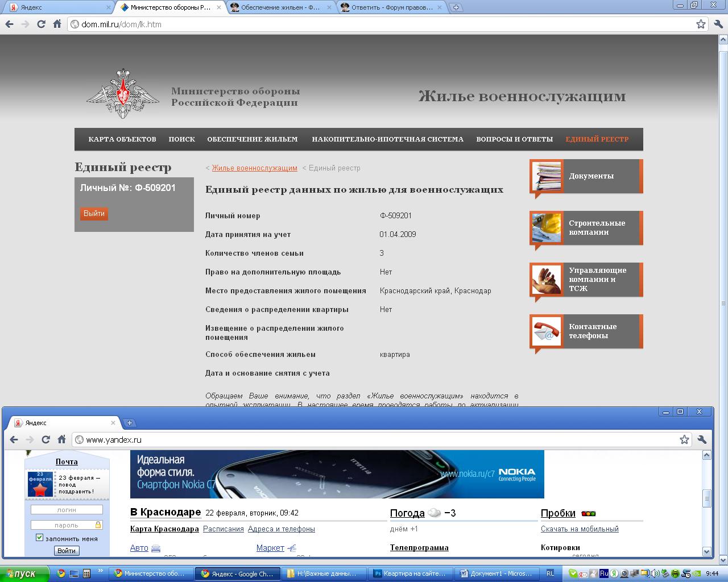728x582 pixels.
Task: Open the wrench menu in the top browser
Action: pyautogui.click(x=717, y=24)
